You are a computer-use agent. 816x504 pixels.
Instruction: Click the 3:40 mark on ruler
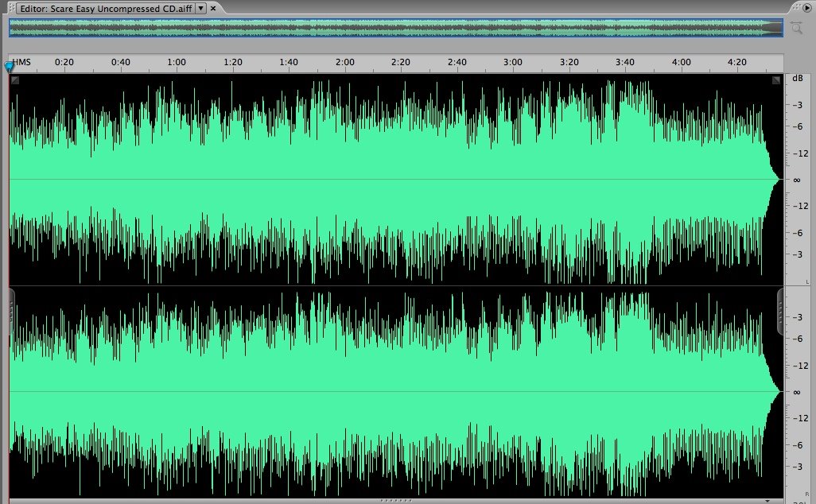[x=625, y=62]
